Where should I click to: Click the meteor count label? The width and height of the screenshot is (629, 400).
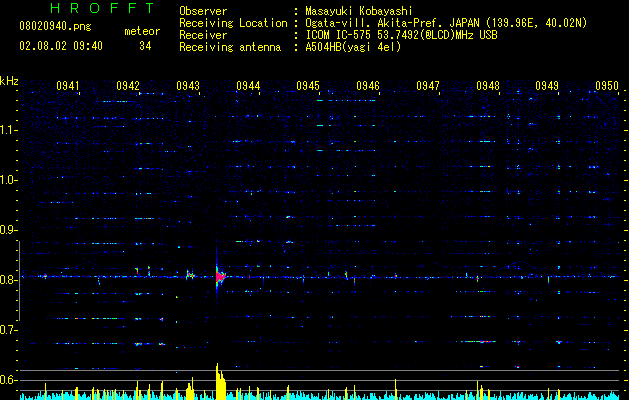click(142, 31)
